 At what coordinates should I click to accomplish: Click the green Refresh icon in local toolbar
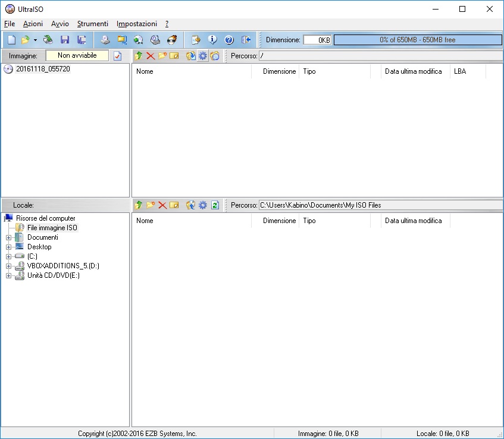215,205
